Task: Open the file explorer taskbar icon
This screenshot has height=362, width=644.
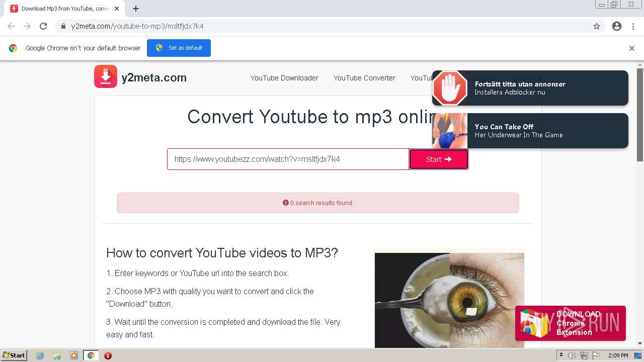Action: tap(57, 355)
